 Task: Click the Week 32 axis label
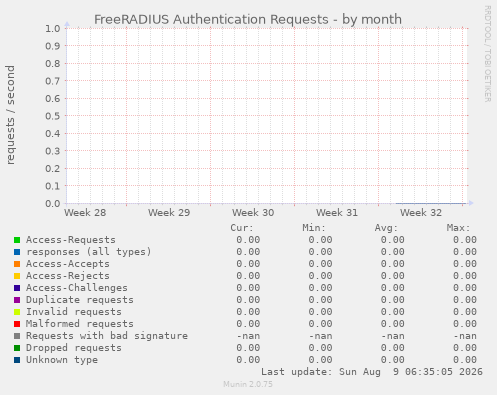(x=421, y=213)
